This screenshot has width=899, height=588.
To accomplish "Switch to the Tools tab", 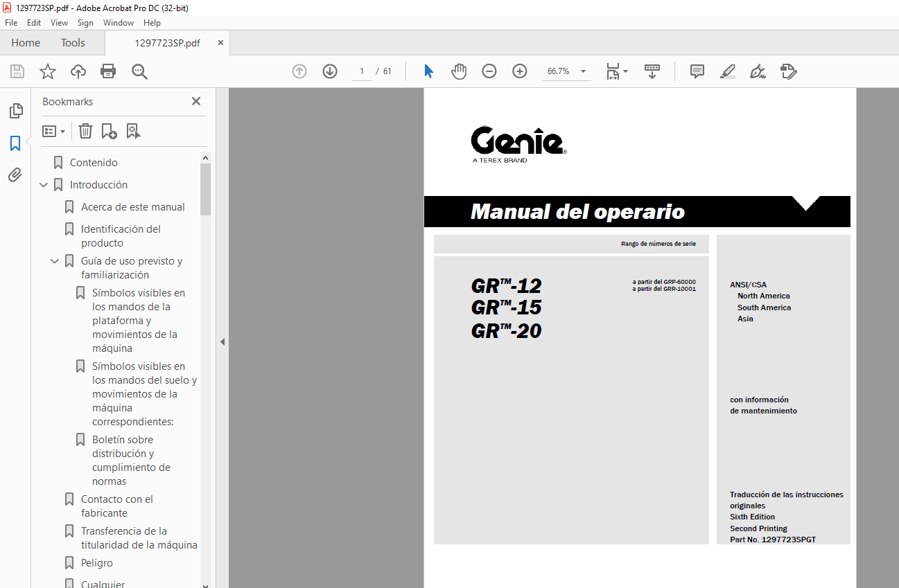I will (73, 43).
